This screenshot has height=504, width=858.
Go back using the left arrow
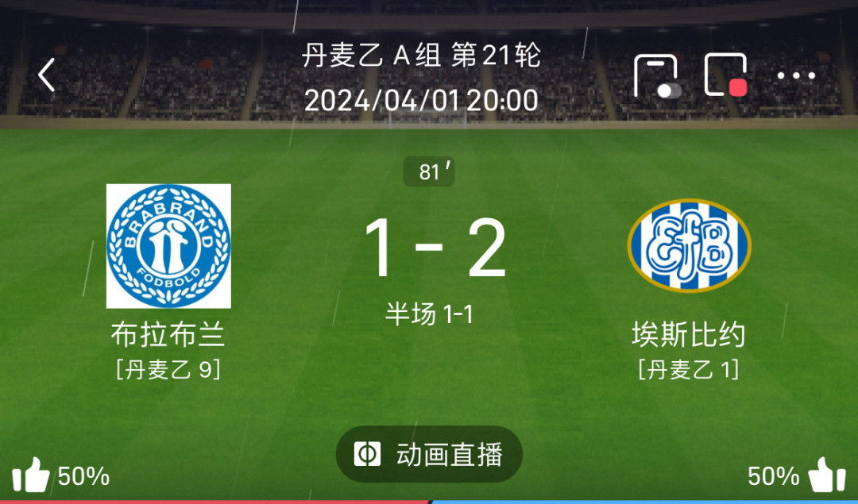(47, 75)
